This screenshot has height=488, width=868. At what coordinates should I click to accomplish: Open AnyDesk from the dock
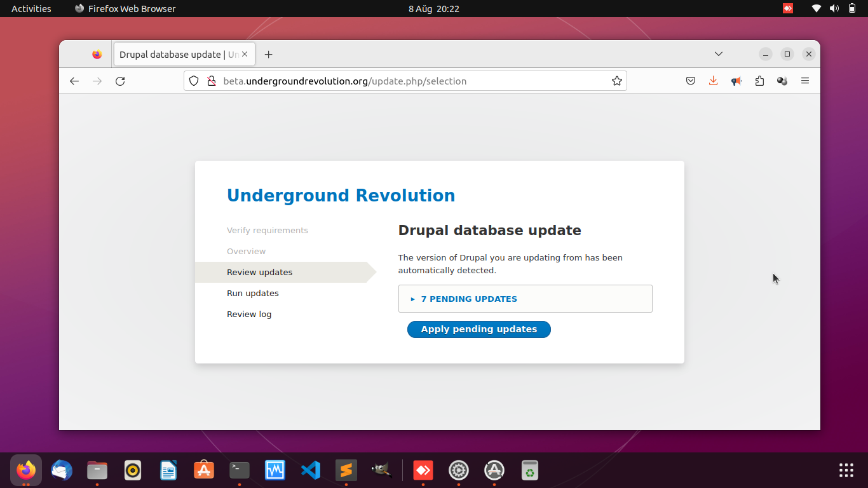[423, 470]
